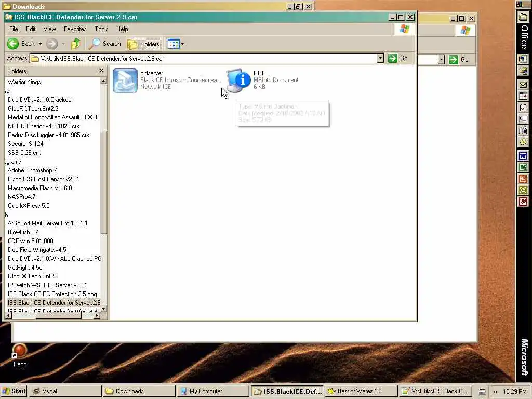Select CDRWin 5.01.000 folder
The width and height of the screenshot is (532, 399).
[31, 241]
